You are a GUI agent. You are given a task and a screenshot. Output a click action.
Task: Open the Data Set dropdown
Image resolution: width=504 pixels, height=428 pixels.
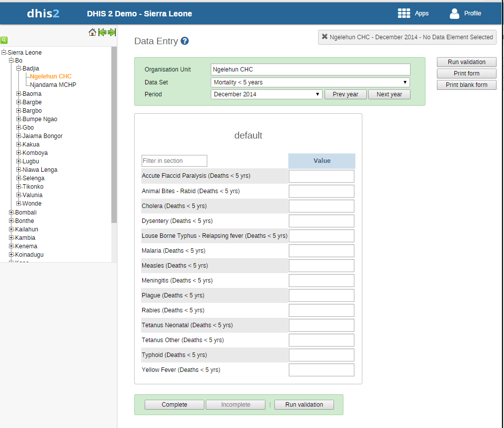(310, 82)
